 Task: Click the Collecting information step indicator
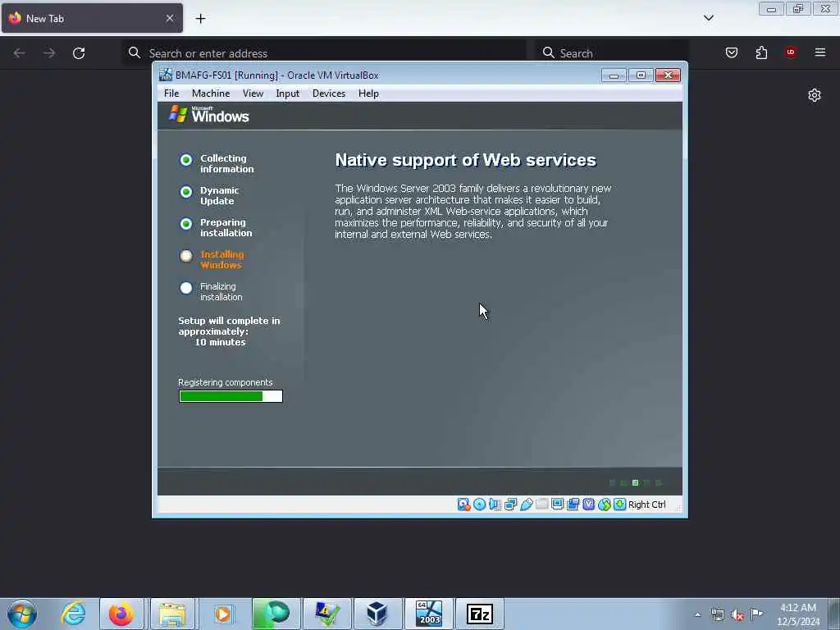tap(186, 160)
